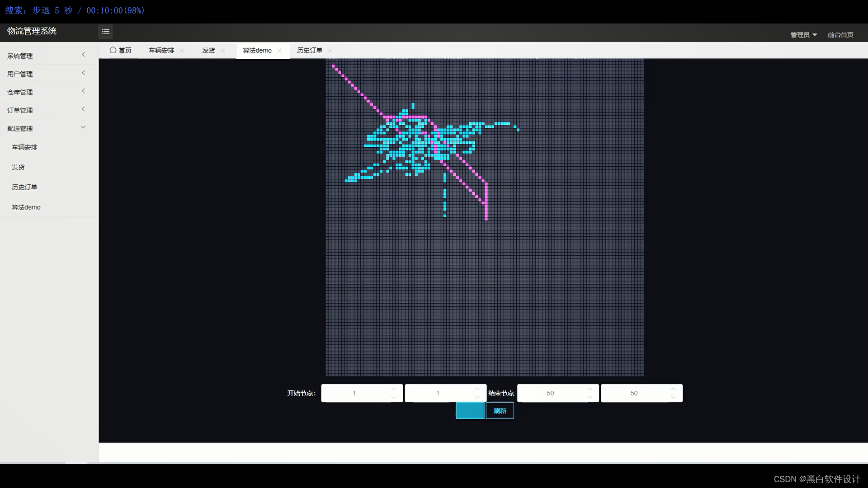The image size is (868, 488).
Task: Close the 发货 tab using X
Action: point(223,51)
